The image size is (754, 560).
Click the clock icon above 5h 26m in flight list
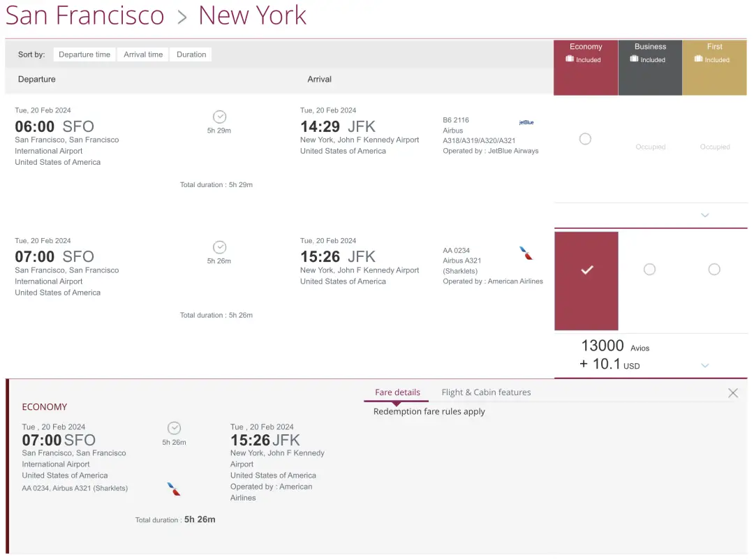click(x=219, y=247)
